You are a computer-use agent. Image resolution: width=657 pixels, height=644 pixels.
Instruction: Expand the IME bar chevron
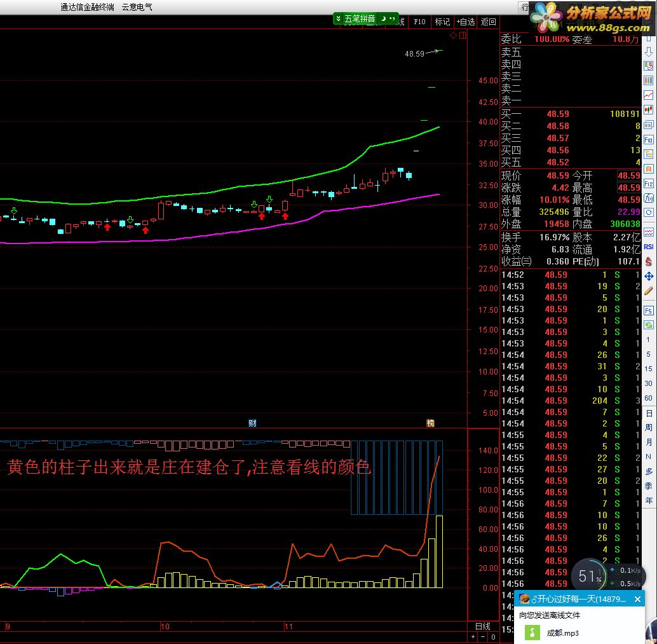(x=339, y=18)
